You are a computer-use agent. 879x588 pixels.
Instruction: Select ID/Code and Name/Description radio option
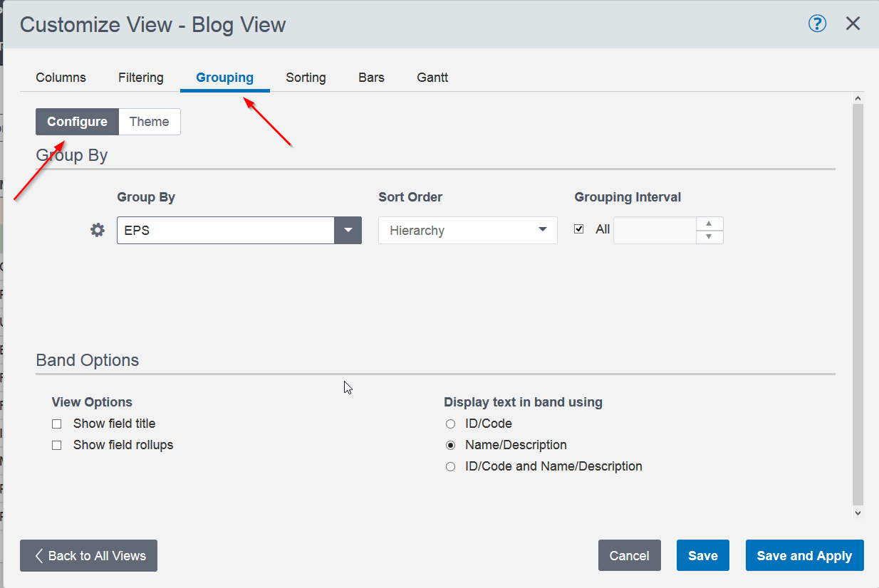pos(450,467)
